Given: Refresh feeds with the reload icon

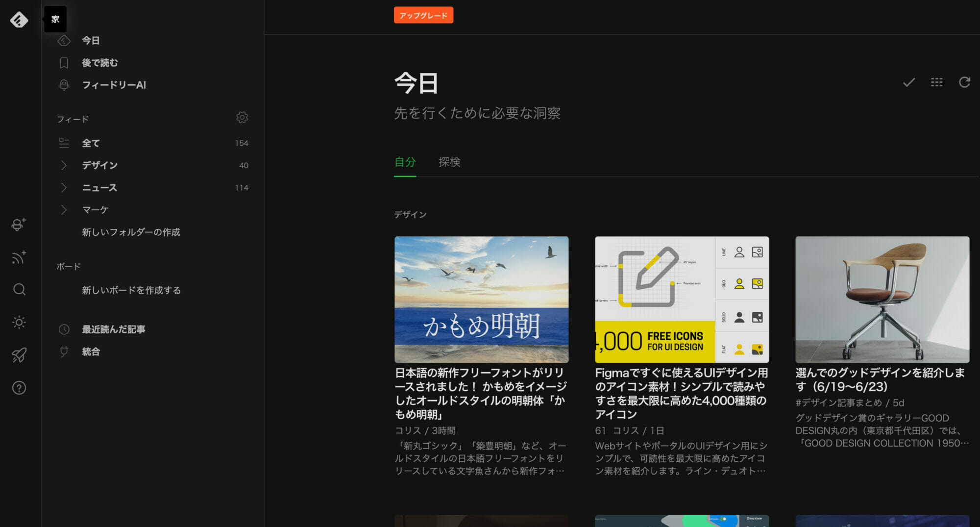Looking at the screenshot, I should click(964, 82).
